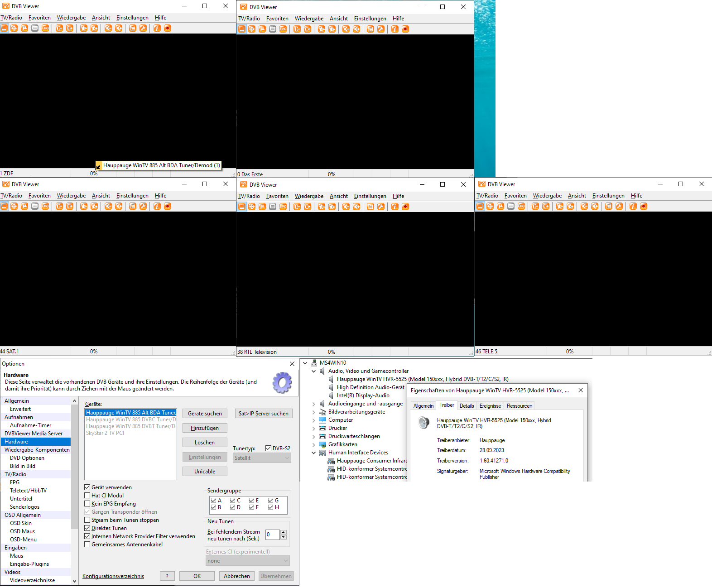Expand Audioeingänge und -ausgänge node
This screenshot has width=712, height=588.
pyautogui.click(x=313, y=404)
